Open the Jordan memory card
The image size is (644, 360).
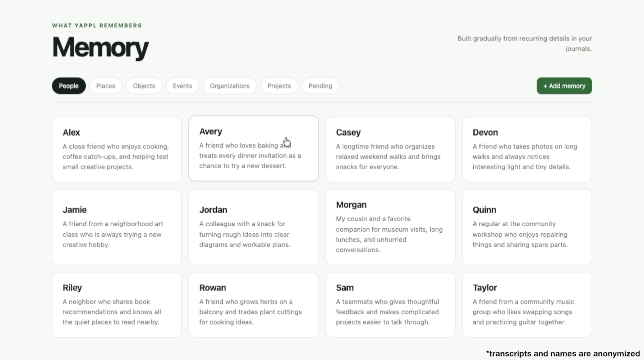[x=253, y=227]
